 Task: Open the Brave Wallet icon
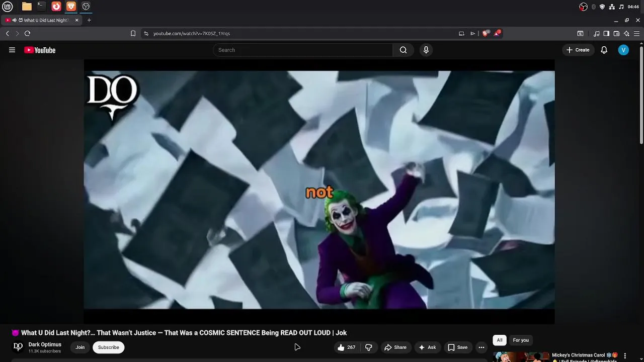click(616, 34)
